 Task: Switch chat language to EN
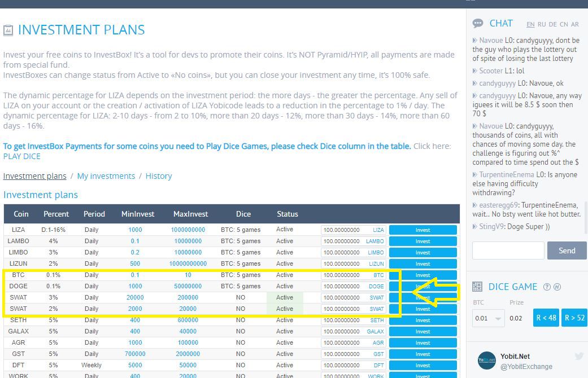[x=530, y=24]
